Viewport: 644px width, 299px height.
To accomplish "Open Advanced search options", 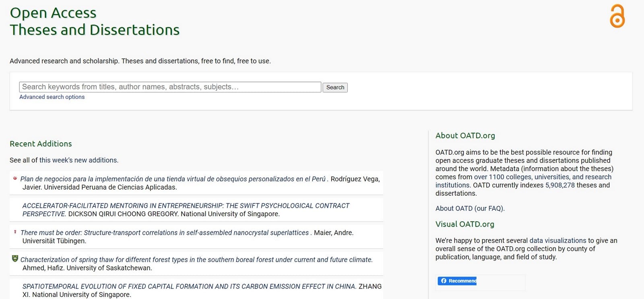I will tap(52, 97).
